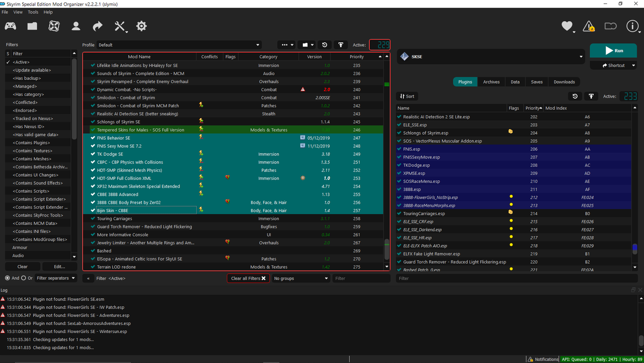The image size is (644, 363).
Task: Click the conflict lightning icon on Schlongs of Skyrim SE
Action: (x=201, y=122)
